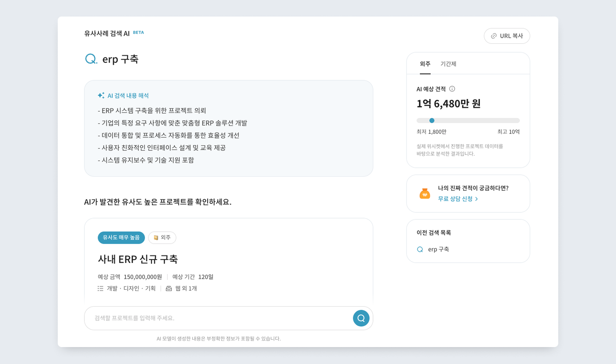616x364 pixels.
Task: Click the sparkle icon next to AI 검색 내용 해석
Action: coord(101,95)
